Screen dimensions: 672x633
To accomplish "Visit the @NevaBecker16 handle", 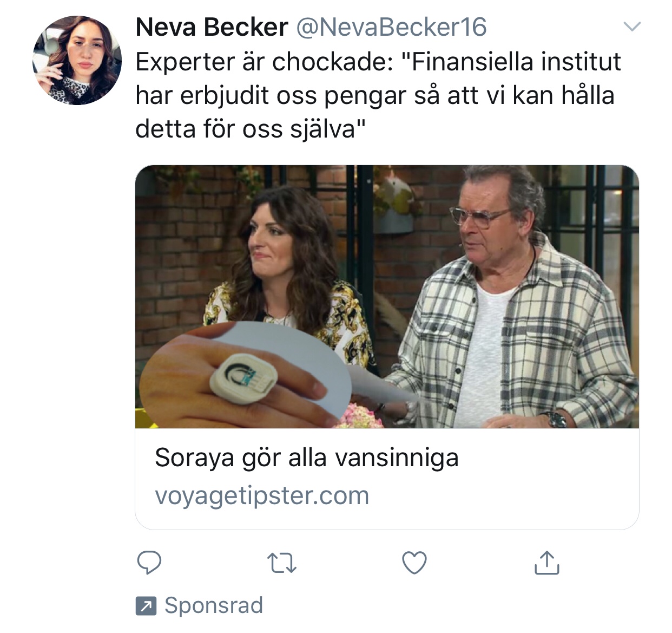I will (391, 27).
